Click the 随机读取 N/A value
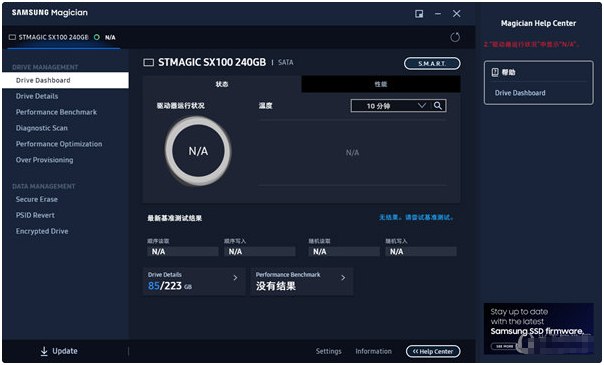The height and width of the screenshot is (365, 604). [x=344, y=251]
